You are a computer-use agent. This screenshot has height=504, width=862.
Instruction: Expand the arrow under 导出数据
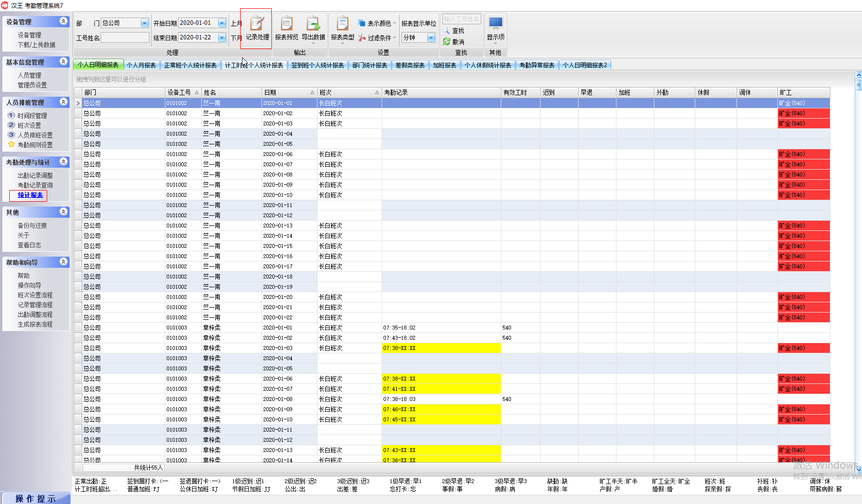(x=313, y=43)
